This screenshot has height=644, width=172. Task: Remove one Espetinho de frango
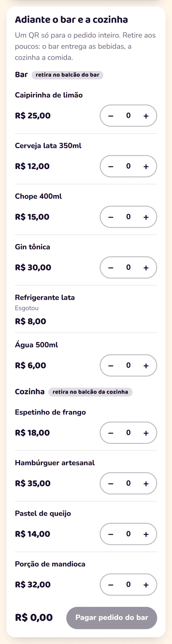[111, 433]
